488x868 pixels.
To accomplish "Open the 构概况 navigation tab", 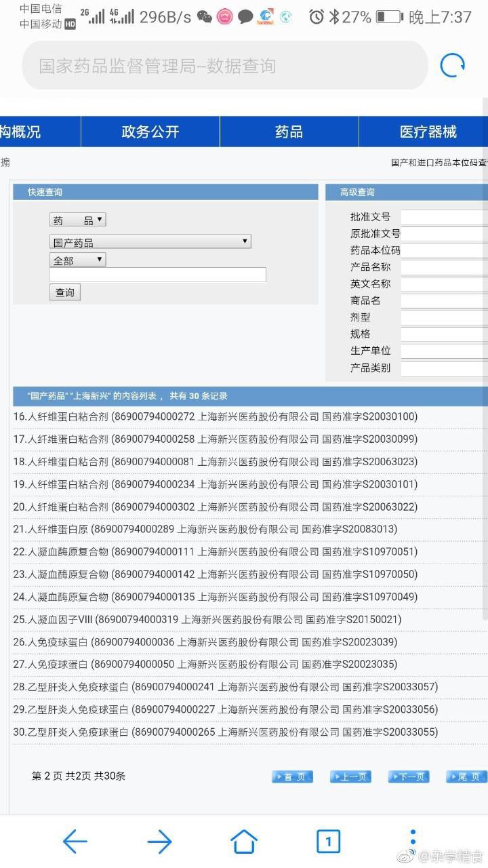I will [x=40, y=132].
